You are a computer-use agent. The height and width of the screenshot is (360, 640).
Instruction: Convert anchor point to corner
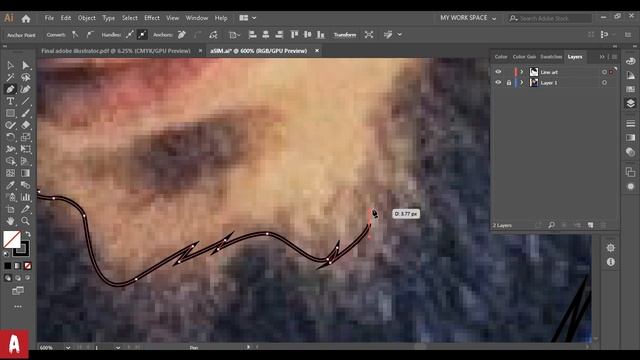coord(75,35)
